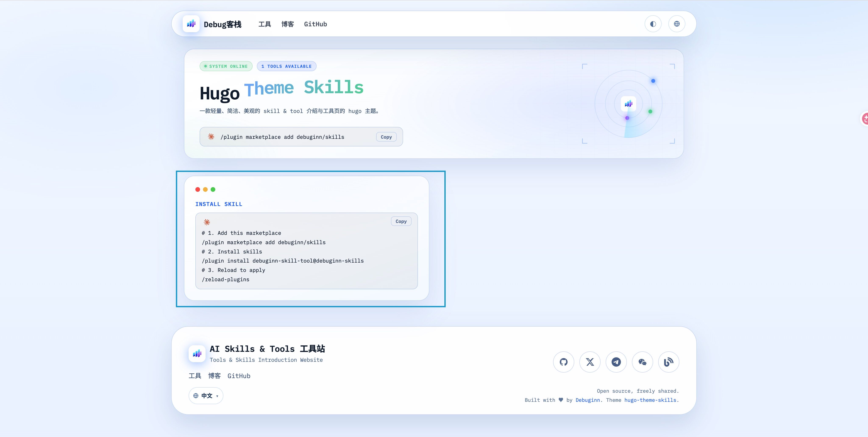The width and height of the screenshot is (868, 437).
Task: Open the Debuginn link in footer
Action: click(x=588, y=400)
